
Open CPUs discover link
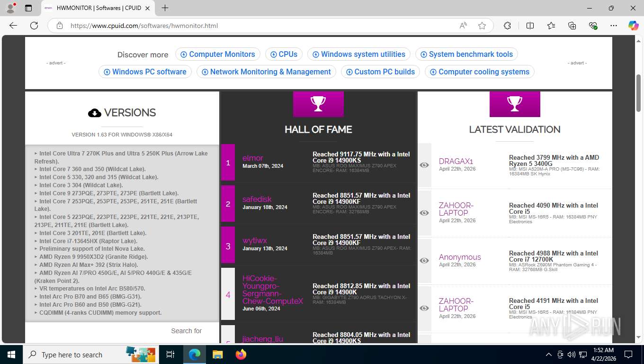284,54
